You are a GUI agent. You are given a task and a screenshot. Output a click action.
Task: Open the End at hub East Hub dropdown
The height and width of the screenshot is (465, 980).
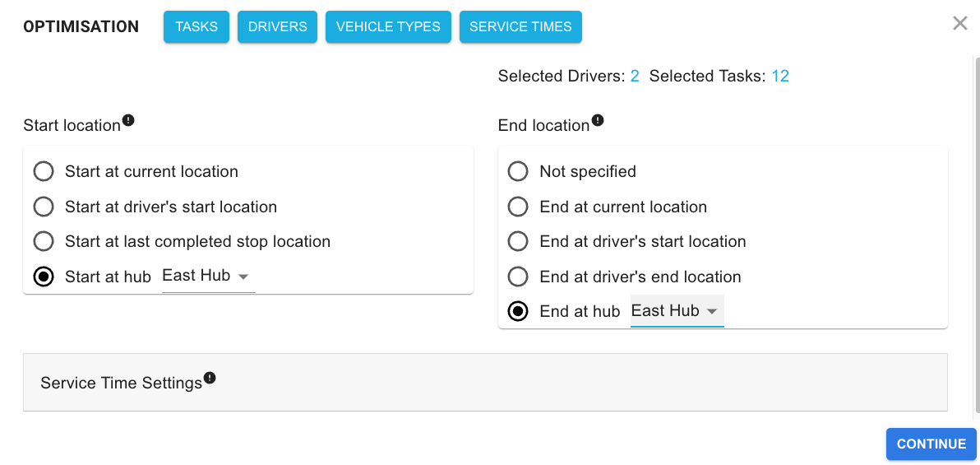[x=677, y=311]
